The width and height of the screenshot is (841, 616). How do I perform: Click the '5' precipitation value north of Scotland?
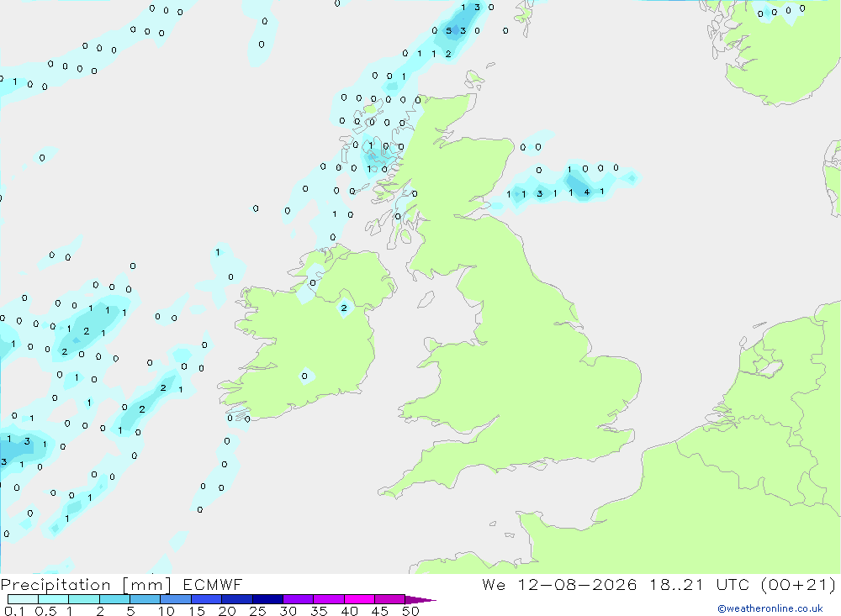click(x=449, y=30)
